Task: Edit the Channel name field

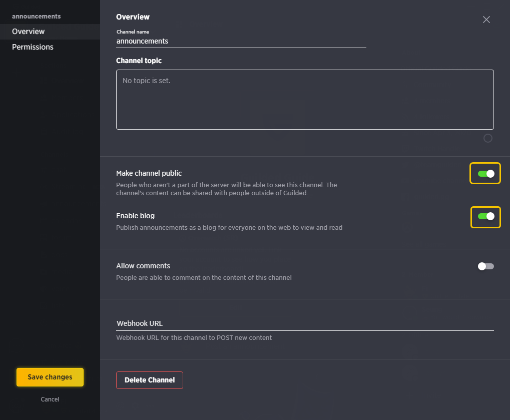Action: (241, 42)
